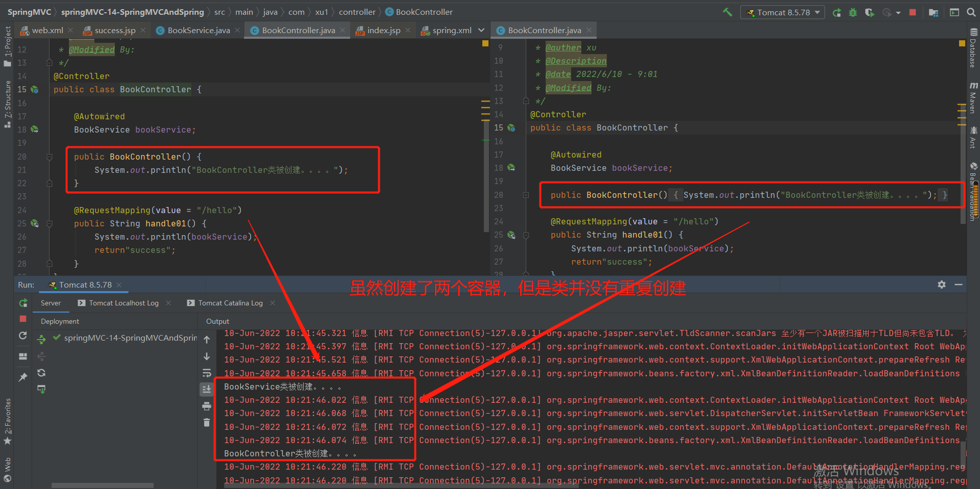Screen dimensions: 980x489
Task: Click gutter icon on right editor line 15
Action: [x=511, y=128]
